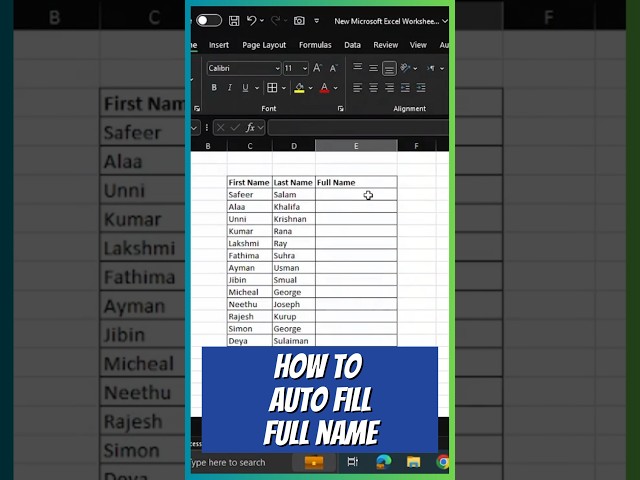Click Align Left icon
Screen dimensions: 640x480
tap(358, 88)
